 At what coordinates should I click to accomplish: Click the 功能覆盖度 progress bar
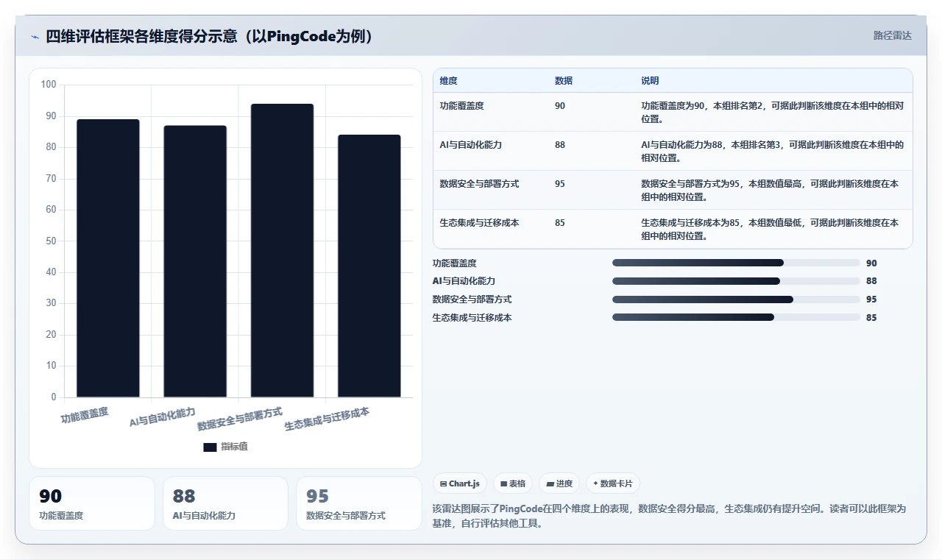[x=736, y=263]
